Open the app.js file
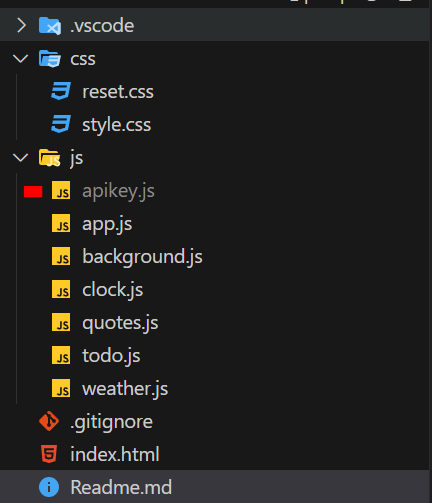This screenshot has width=432, height=503. [x=107, y=224]
